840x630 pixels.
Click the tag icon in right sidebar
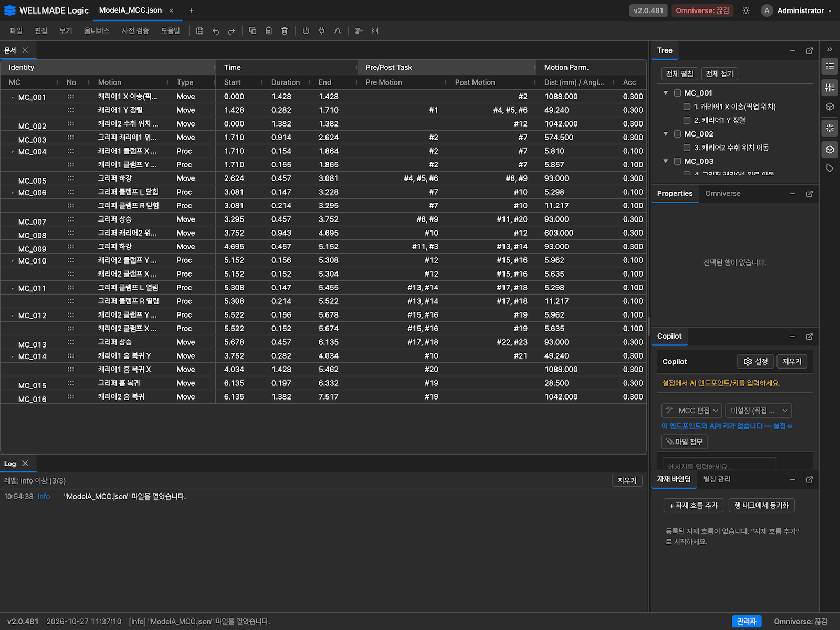coord(829,169)
